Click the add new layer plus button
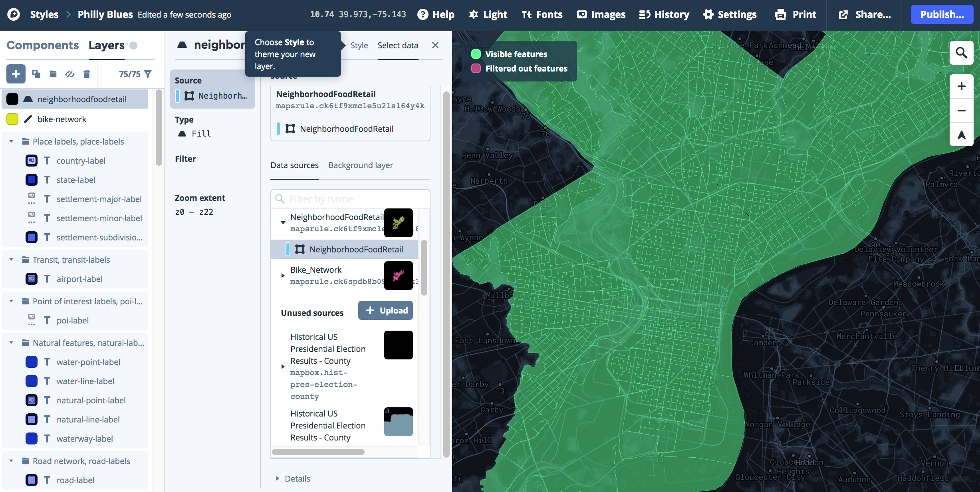Viewport: 980px width, 492px height. [x=16, y=74]
